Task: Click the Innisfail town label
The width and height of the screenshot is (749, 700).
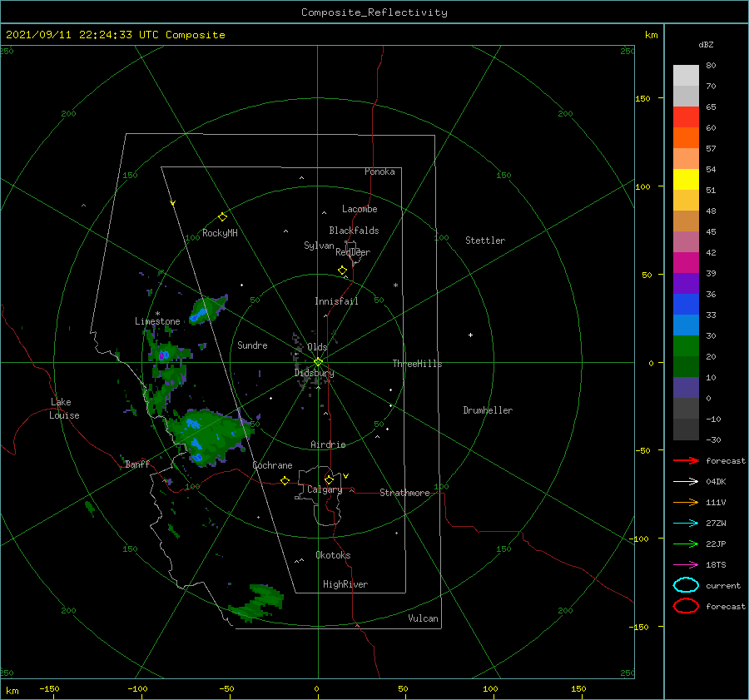Action: click(336, 301)
